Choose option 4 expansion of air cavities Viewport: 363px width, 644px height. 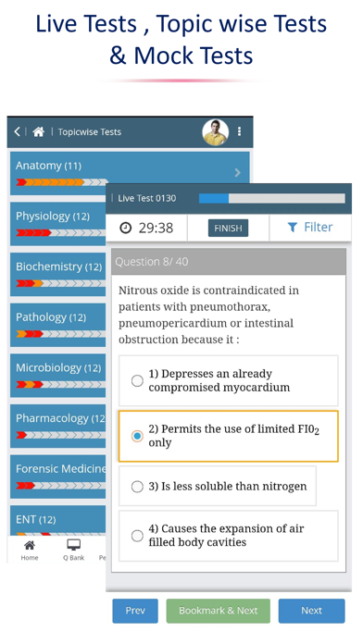pos(137,536)
